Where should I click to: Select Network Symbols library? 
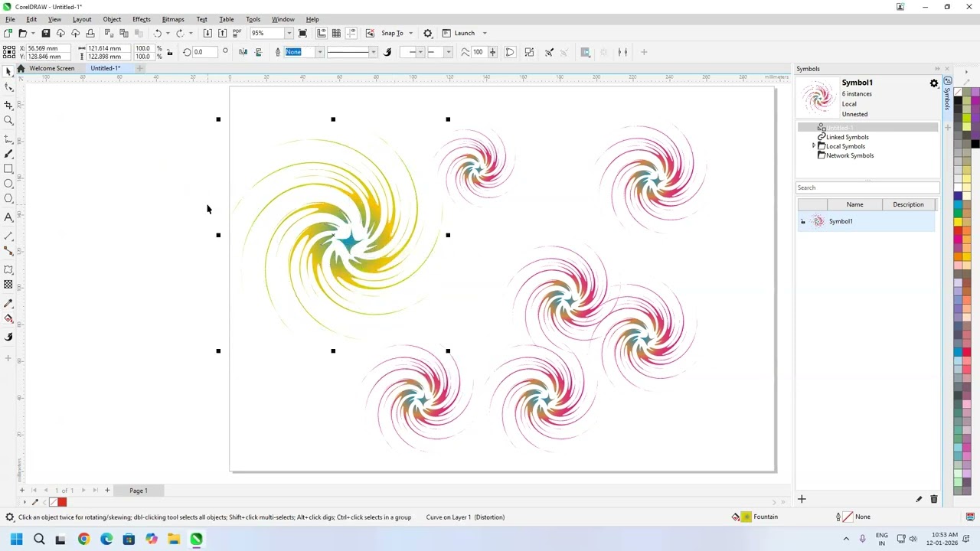tap(849, 155)
